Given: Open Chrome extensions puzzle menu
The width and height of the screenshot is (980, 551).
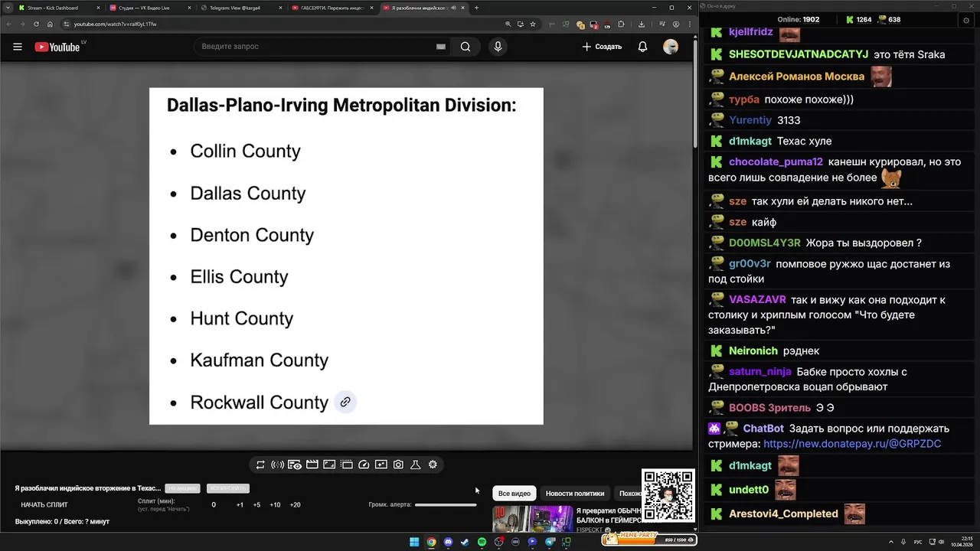Looking at the screenshot, I should (x=620, y=24).
